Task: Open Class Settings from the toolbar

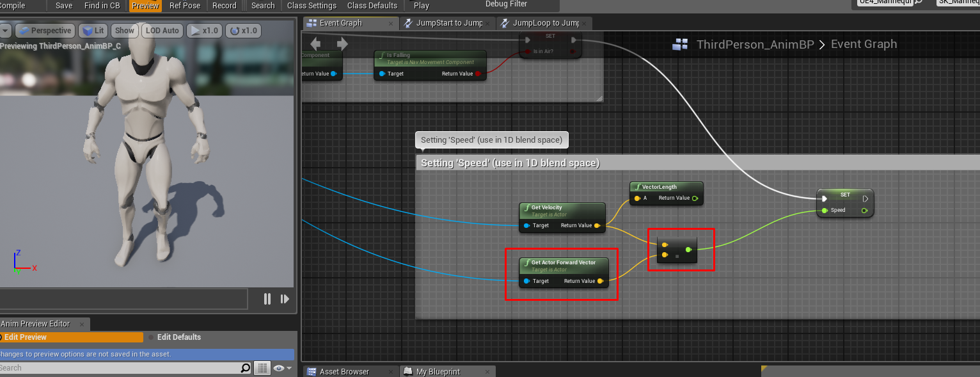Action: (x=312, y=6)
